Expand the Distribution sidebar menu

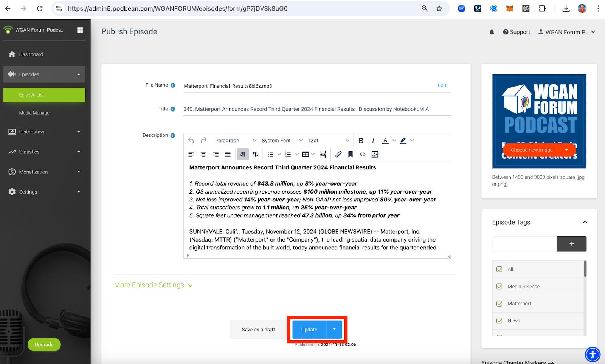click(x=44, y=132)
